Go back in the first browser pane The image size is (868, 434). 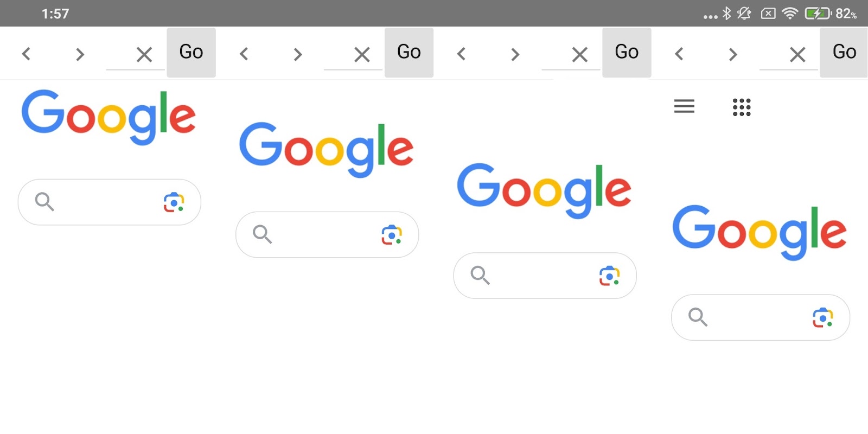click(x=26, y=54)
